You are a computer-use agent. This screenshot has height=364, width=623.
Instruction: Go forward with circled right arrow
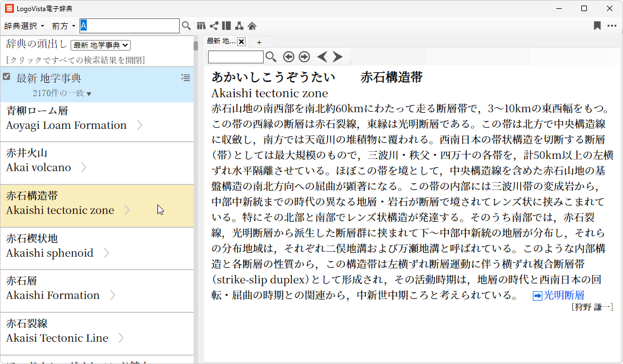[304, 57]
